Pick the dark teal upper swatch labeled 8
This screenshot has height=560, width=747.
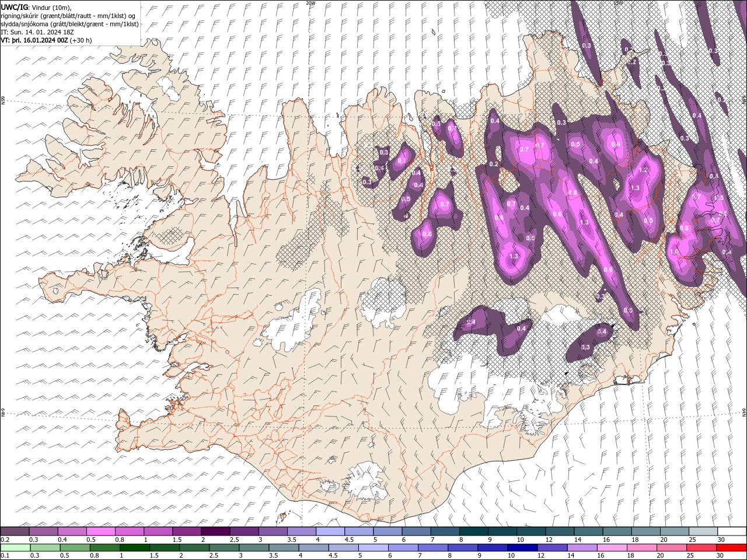474,531
